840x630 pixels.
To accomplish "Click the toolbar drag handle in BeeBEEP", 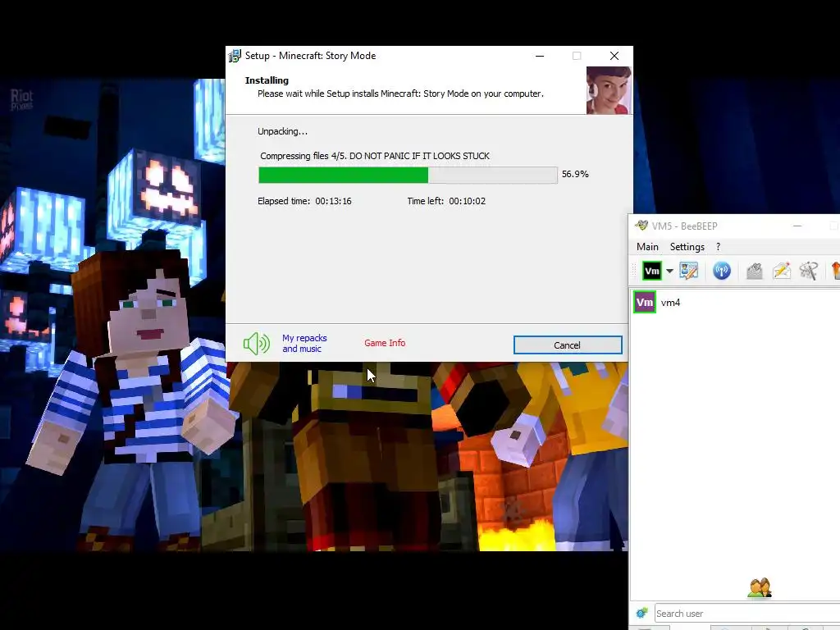I will [x=636, y=271].
